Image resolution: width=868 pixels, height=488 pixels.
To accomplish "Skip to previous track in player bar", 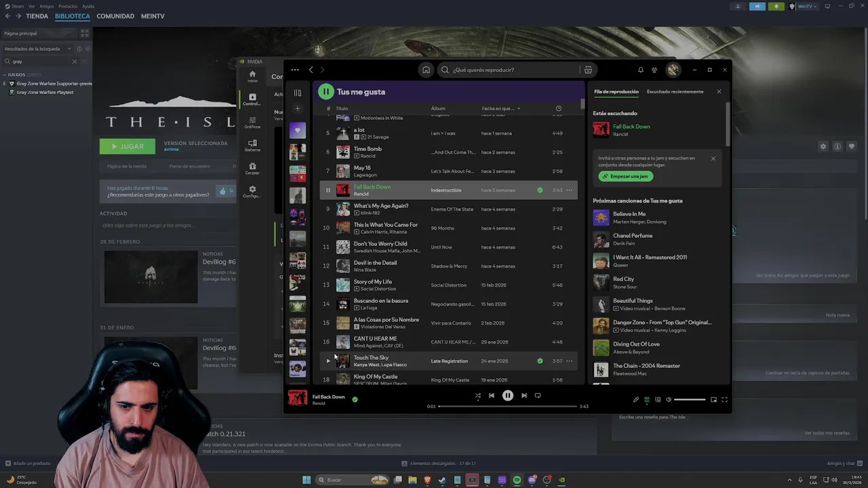I will coord(492,396).
